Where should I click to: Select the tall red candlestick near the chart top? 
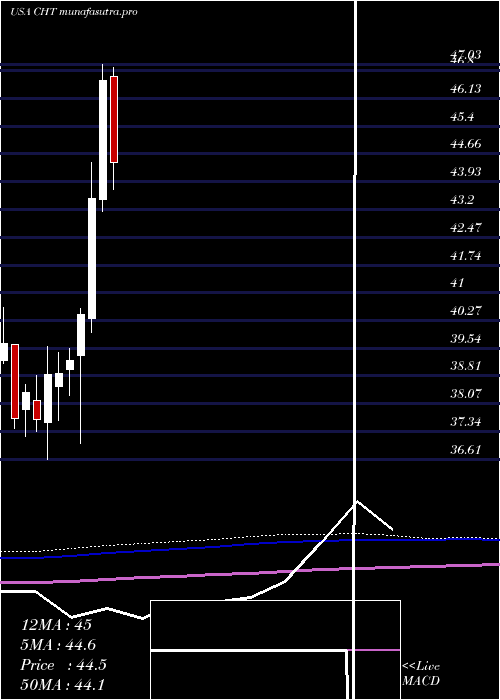click(x=114, y=119)
